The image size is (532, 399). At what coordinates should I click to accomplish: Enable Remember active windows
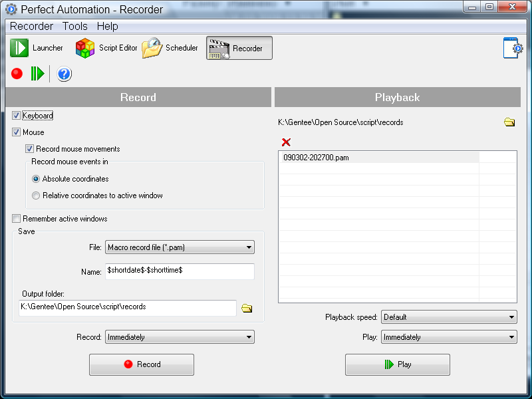[x=16, y=219]
